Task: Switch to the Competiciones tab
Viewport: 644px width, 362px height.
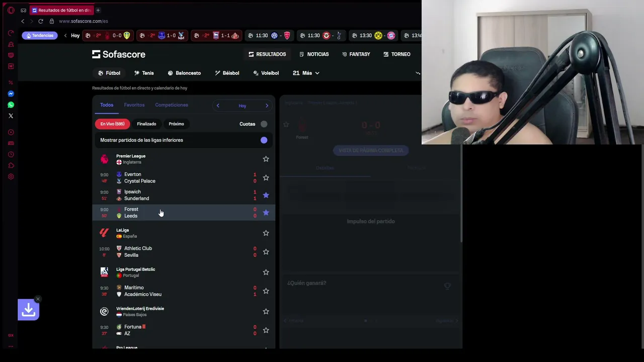Action: (172, 105)
